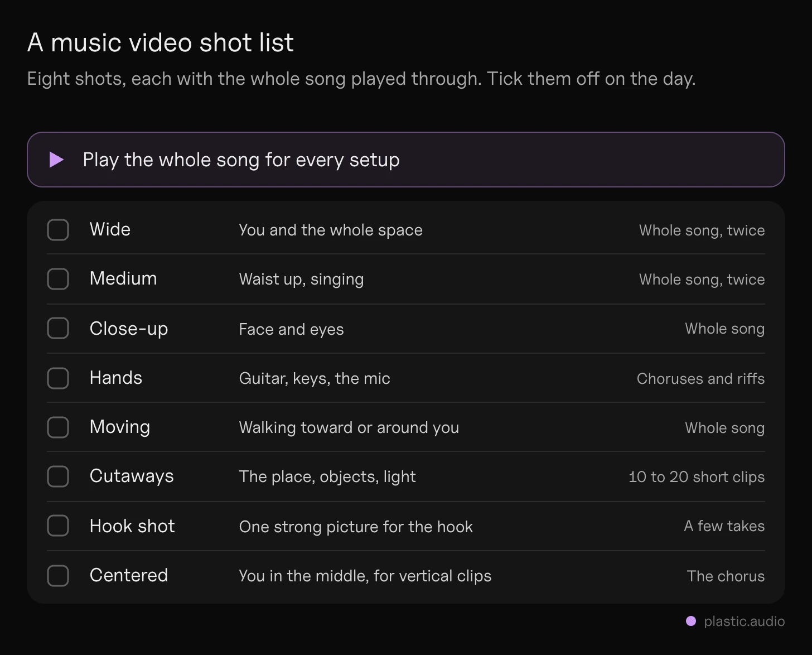Click "Guitar, keys, the mic" description
The width and height of the screenshot is (812, 655).
click(x=315, y=379)
